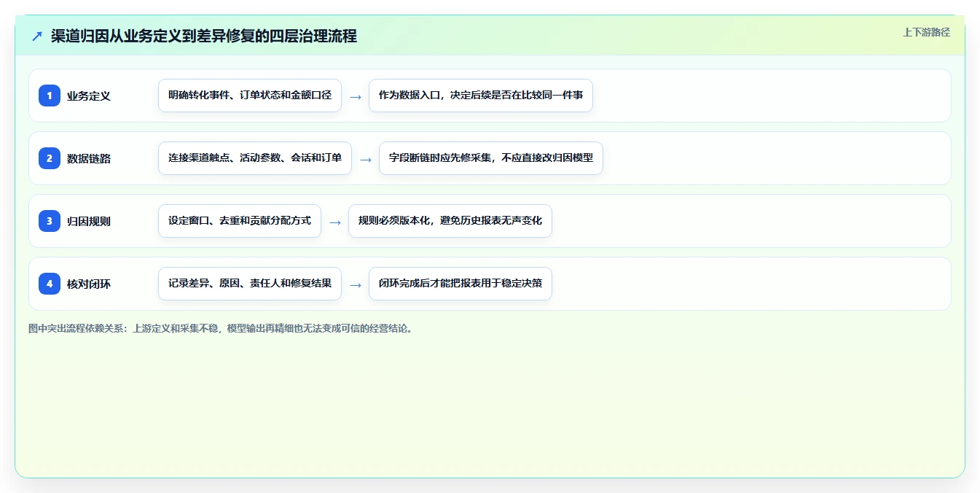Click the arrow in the 归因规则 row
Screen dimensions: 980x493
coord(335,222)
